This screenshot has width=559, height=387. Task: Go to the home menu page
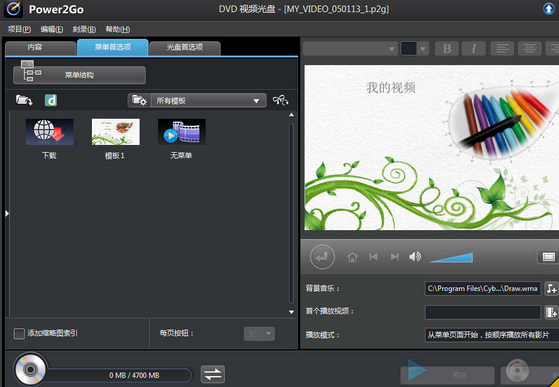coord(353,257)
